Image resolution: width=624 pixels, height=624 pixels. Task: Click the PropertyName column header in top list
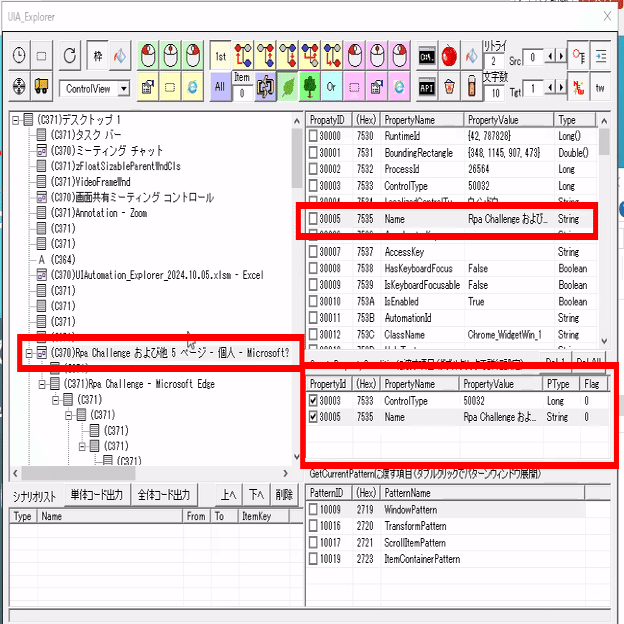(422, 120)
